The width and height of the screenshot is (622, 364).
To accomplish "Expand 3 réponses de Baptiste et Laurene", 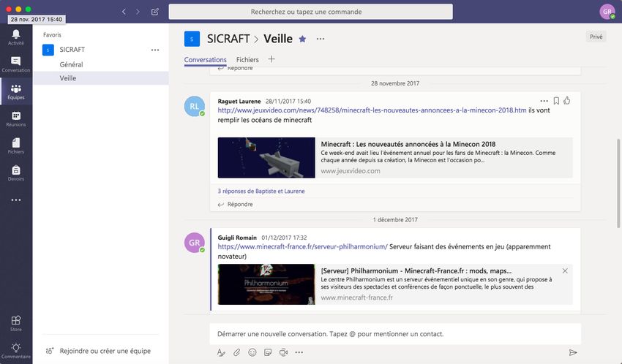I will click(x=261, y=191).
